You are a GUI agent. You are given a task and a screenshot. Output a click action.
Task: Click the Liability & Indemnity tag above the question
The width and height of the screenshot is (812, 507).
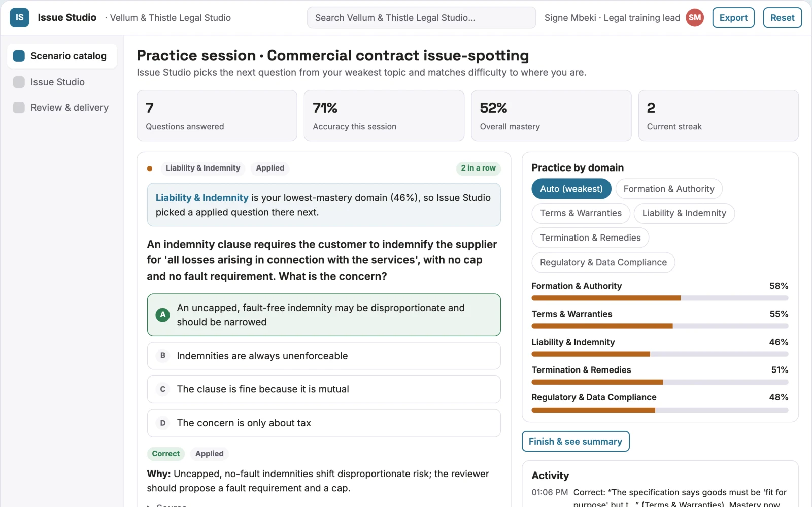click(x=203, y=168)
